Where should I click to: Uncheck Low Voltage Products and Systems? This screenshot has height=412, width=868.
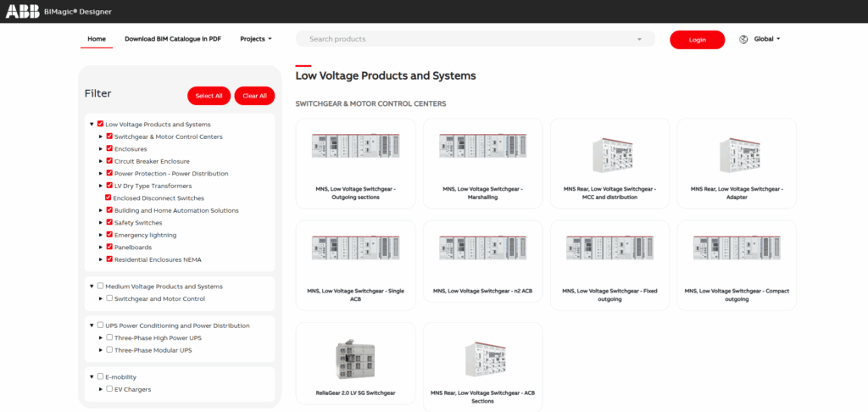[100, 124]
